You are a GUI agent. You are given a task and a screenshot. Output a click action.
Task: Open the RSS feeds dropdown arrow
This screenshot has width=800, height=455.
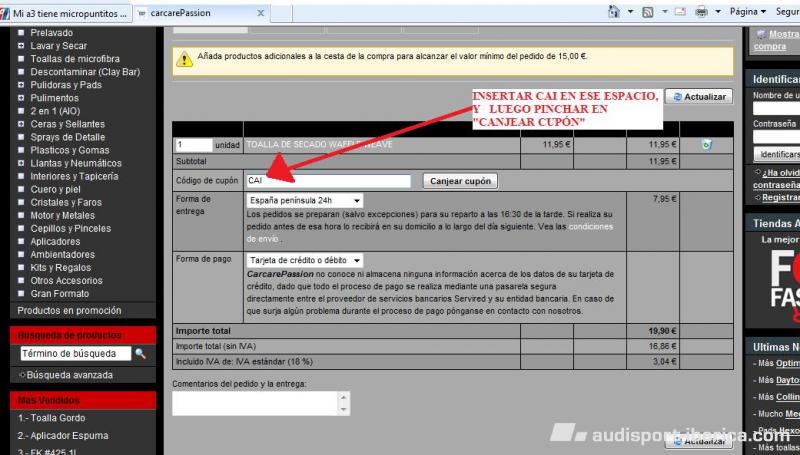pos(665,12)
